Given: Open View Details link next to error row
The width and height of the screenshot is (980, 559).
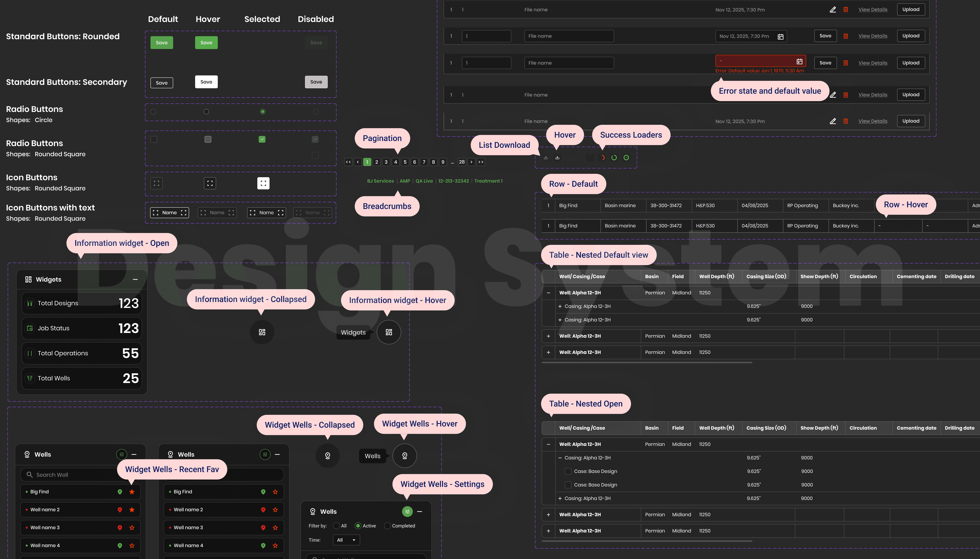Looking at the screenshot, I should click(x=872, y=63).
